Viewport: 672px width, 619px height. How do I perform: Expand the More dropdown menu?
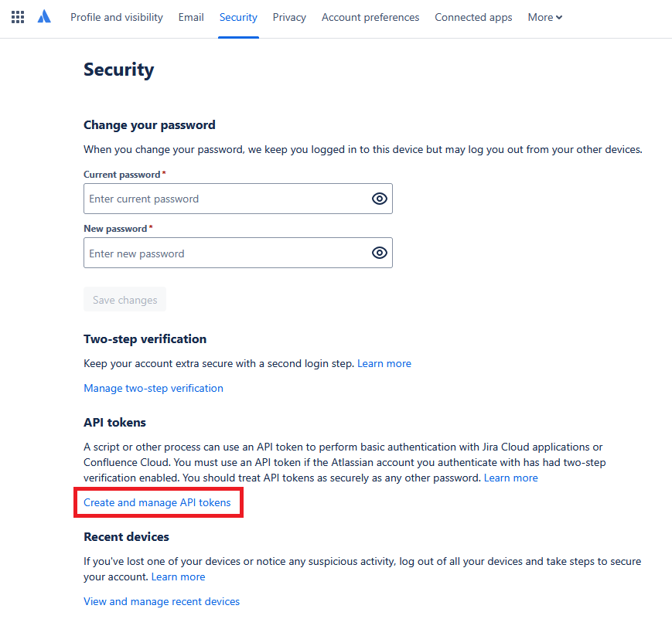click(x=544, y=17)
